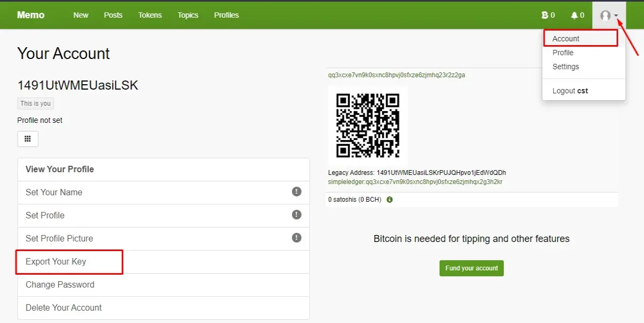Image resolution: width=644 pixels, height=323 pixels.
Task: Open Set Profile Picture option
Action: click(x=164, y=239)
